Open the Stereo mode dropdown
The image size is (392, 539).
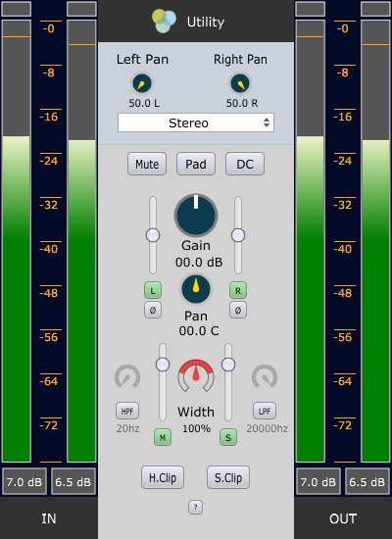point(196,122)
